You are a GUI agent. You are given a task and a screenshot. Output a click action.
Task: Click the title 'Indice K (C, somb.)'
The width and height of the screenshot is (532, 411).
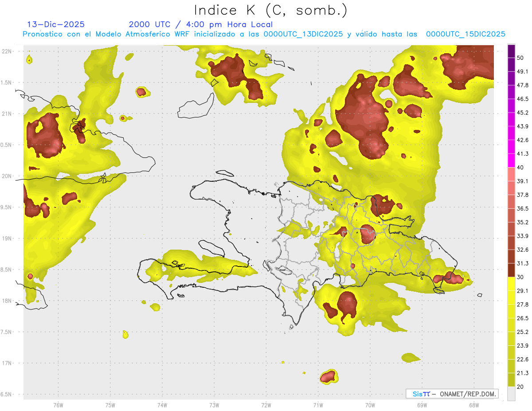click(x=271, y=11)
